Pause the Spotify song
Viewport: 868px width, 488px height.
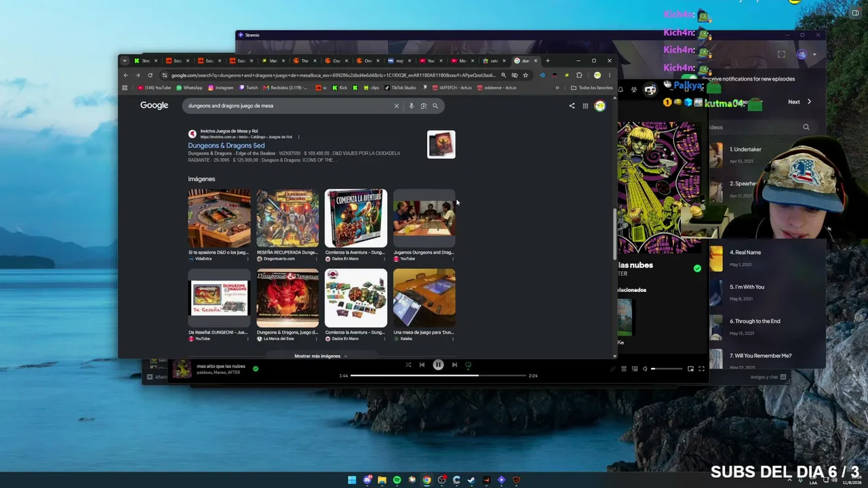click(438, 365)
